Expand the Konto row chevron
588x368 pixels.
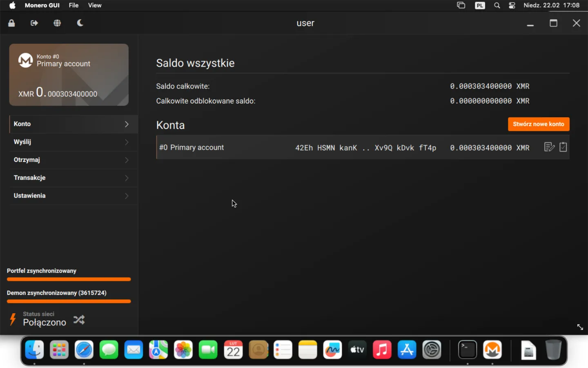tap(127, 124)
